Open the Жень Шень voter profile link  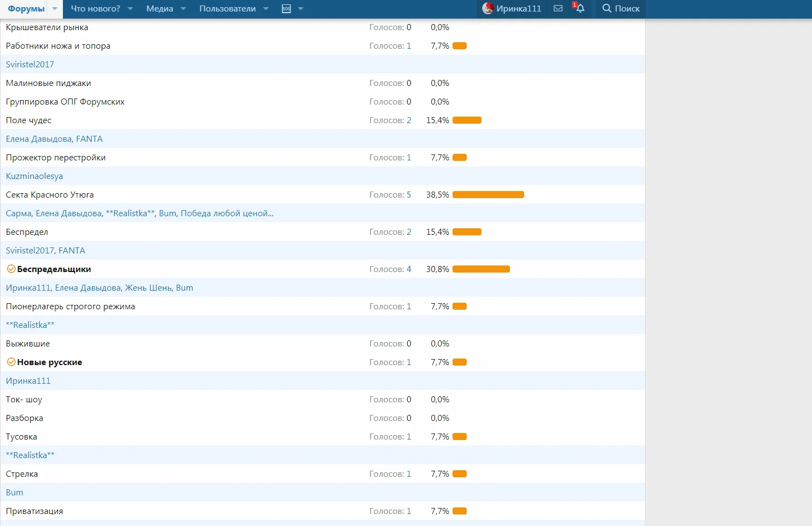[x=148, y=288]
